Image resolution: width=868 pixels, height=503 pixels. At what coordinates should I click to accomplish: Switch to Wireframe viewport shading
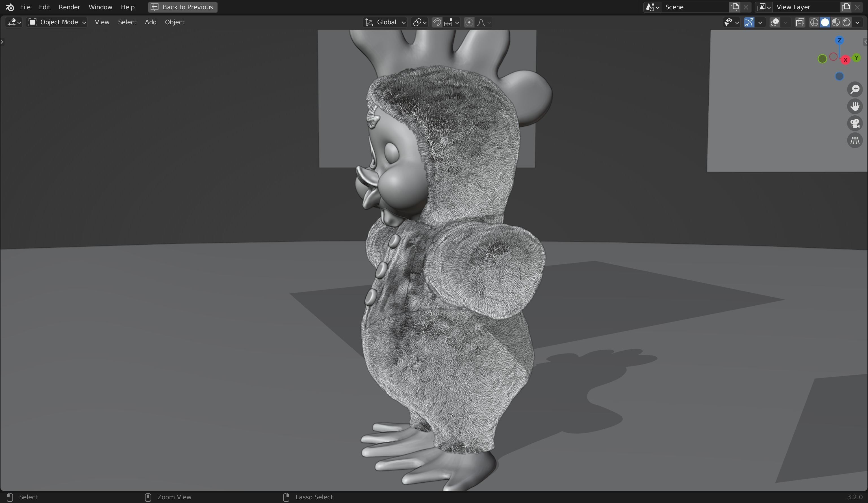click(814, 22)
